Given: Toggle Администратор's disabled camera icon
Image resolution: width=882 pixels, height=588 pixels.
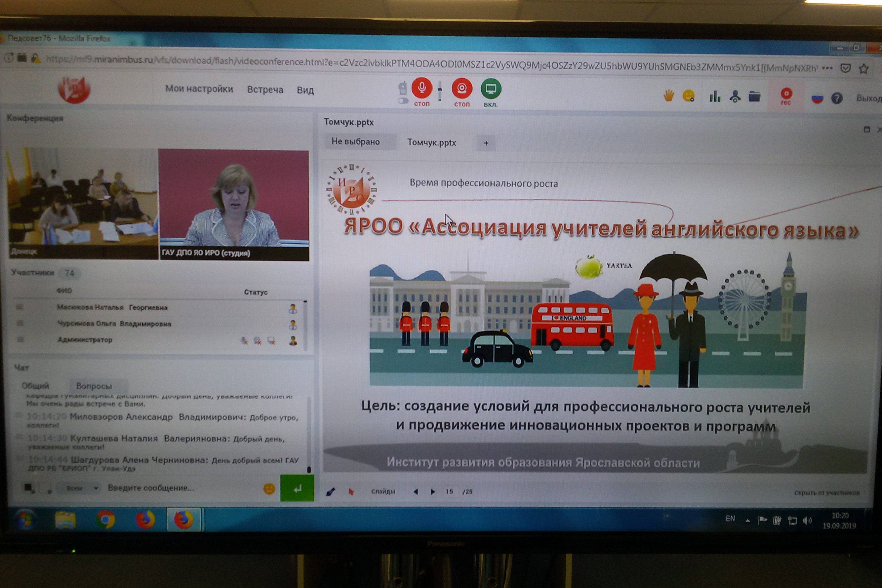Looking at the screenshot, I should click(257, 340).
